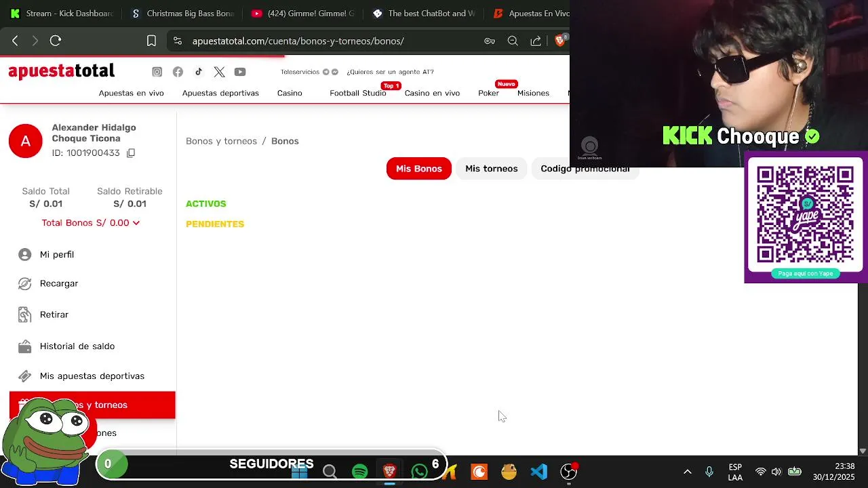Open OBS Studio from the taskbar
Viewport: 868px width, 488px height.
[568, 471]
